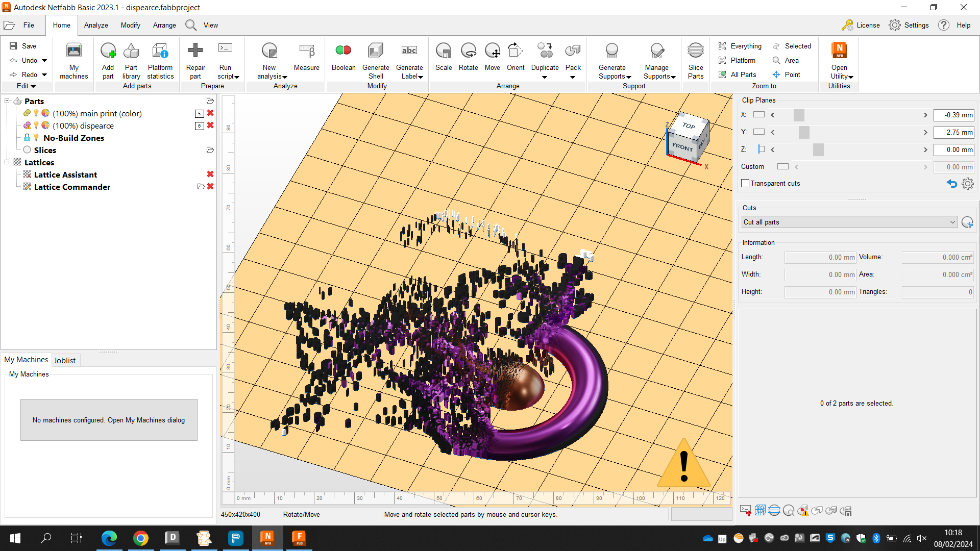This screenshot has height=551, width=980.
Task: Adjust the Z clip plane slider handle
Action: click(818, 149)
